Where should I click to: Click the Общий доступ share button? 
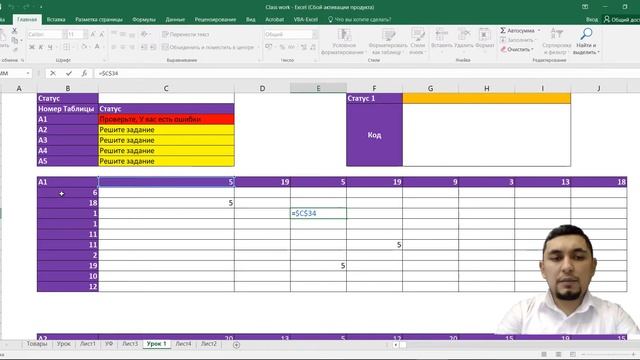pos(622,20)
